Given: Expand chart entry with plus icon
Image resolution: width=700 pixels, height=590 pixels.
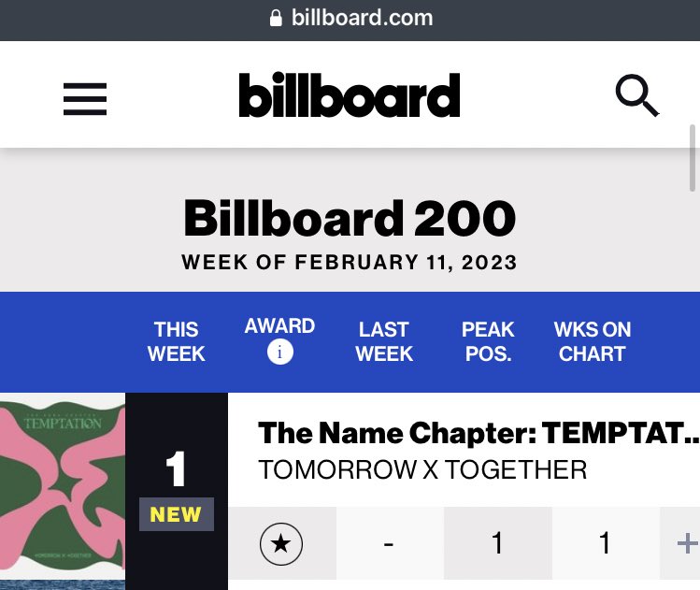Looking at the screenshot, I should pos(687,543).
